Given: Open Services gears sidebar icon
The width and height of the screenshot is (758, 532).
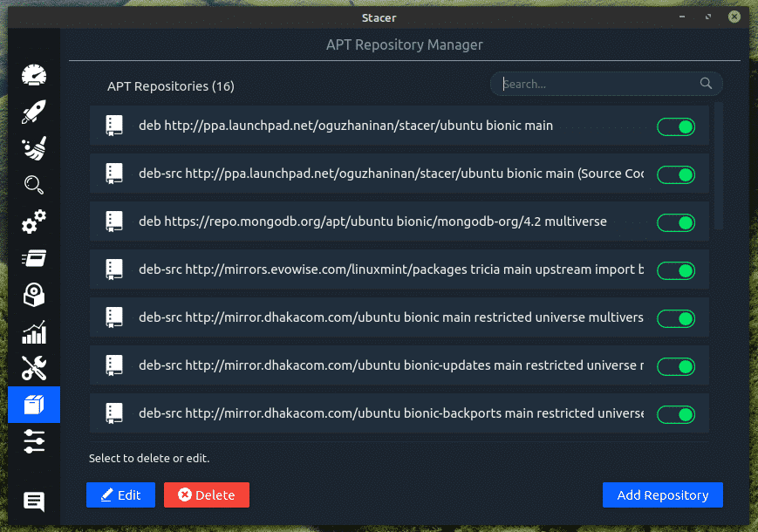Looking at the screenshot, I should 34,222.
